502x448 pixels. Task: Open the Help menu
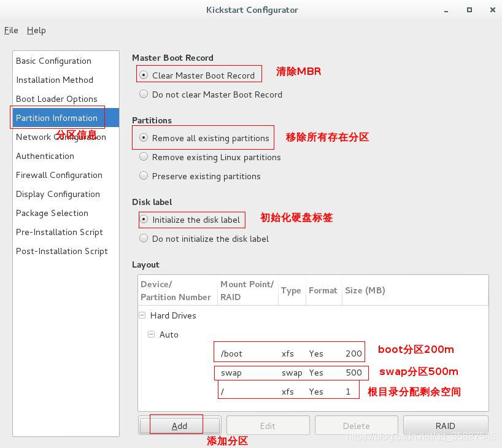click(x=36, y=30)
